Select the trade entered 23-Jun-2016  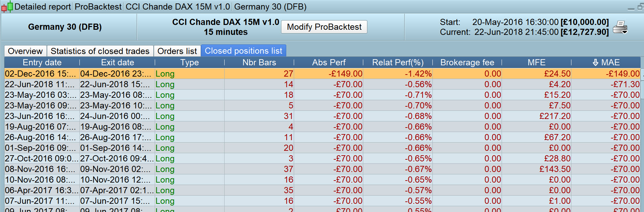40,116
